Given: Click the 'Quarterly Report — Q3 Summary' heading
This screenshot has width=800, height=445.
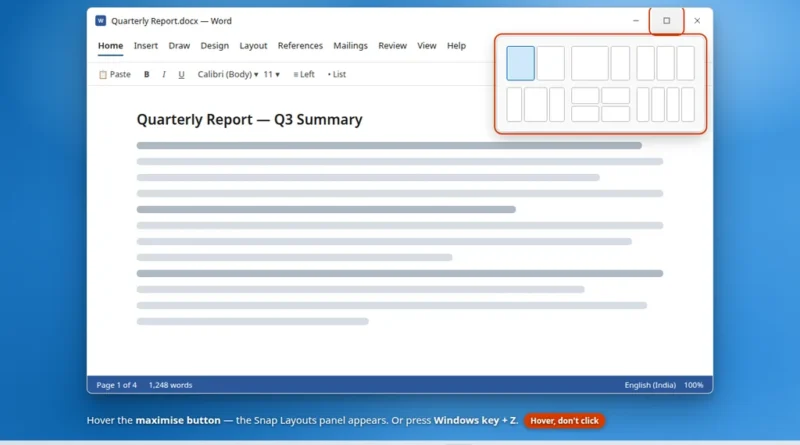Looking at the screenshot, I should pyautogui.click(x=249, y=119).
